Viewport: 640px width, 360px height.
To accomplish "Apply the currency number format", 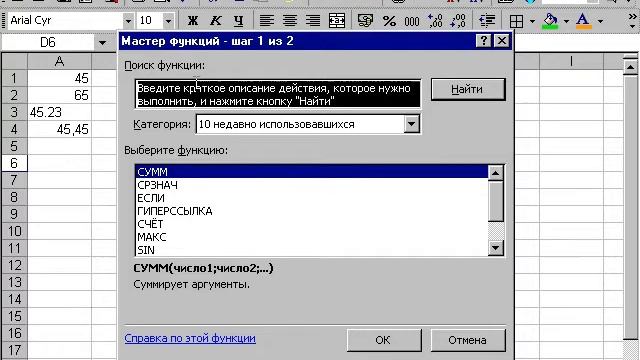I will [365, 20].
